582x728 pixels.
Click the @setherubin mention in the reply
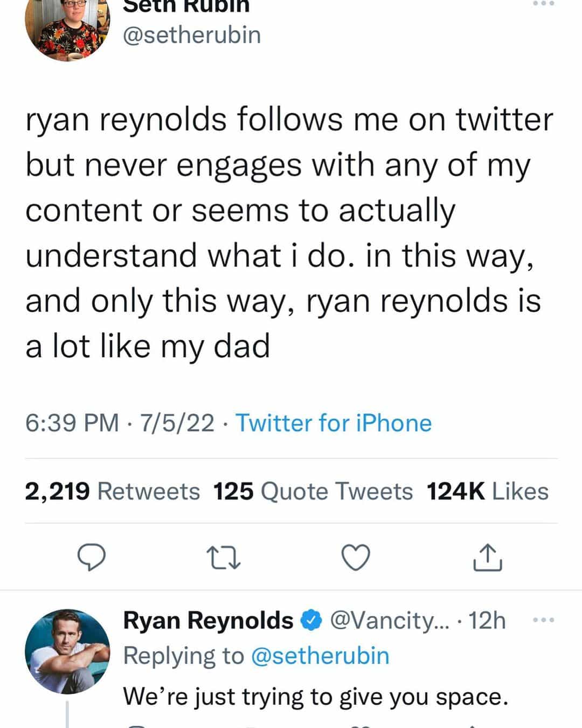[320, 656]
